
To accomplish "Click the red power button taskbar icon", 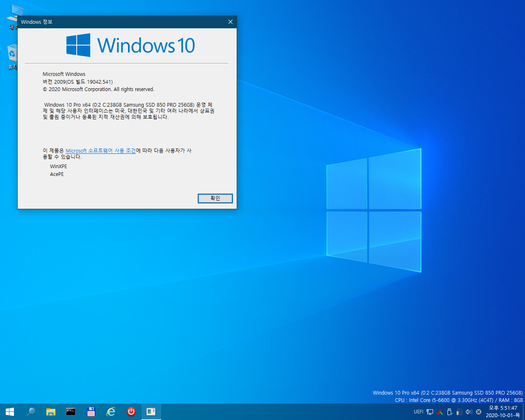I will click(x=131, y=412).
